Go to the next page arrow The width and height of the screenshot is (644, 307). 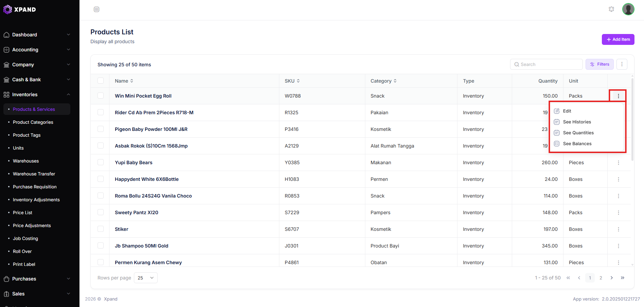coord(612,278)
